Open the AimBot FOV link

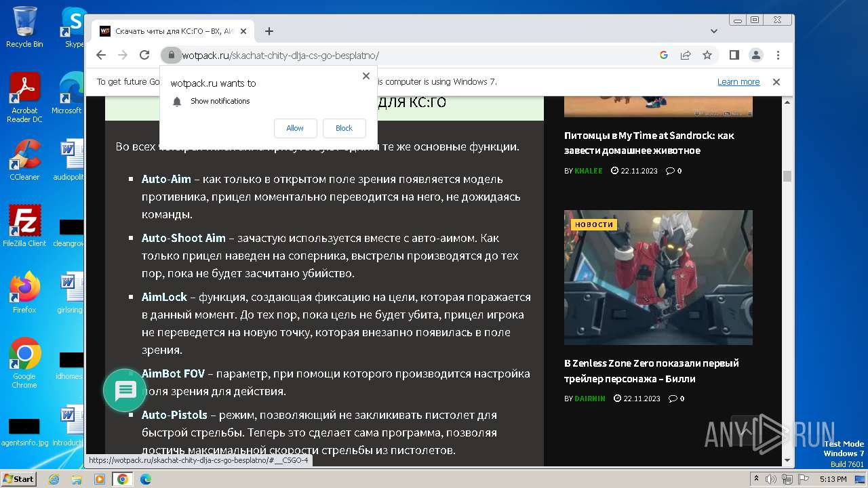point(173,374)
